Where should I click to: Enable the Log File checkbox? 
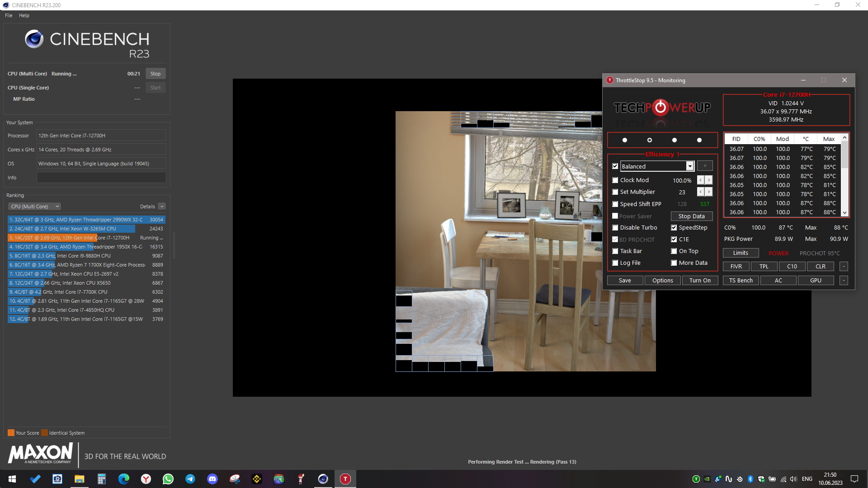(615, 263)
